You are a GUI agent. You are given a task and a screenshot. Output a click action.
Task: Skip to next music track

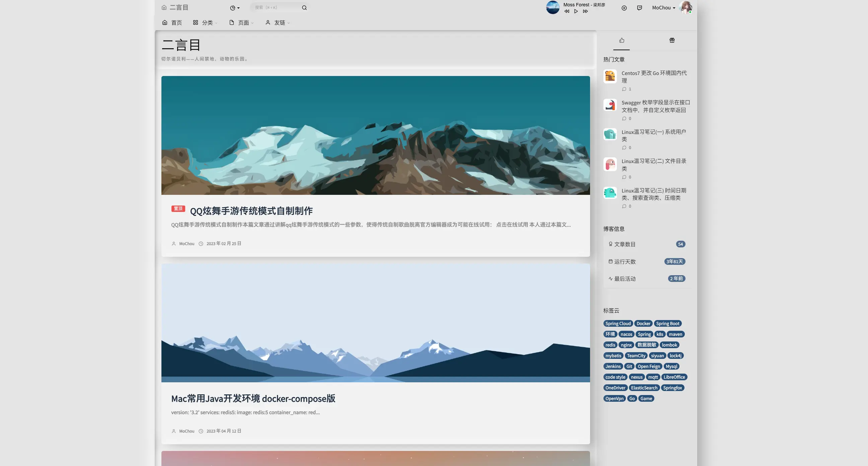coord(585,11)
